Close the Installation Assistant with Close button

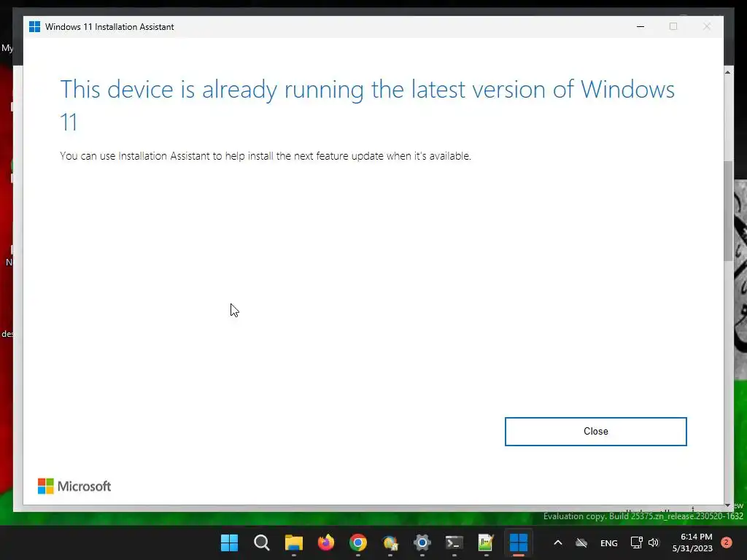pos(595,432)
